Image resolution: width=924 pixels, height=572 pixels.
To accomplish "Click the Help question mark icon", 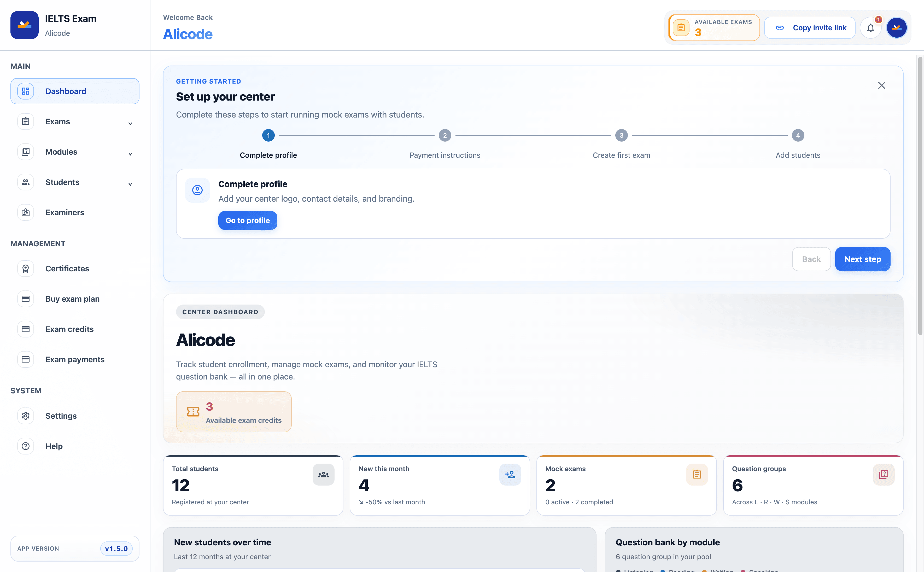I will coord(26,446).
